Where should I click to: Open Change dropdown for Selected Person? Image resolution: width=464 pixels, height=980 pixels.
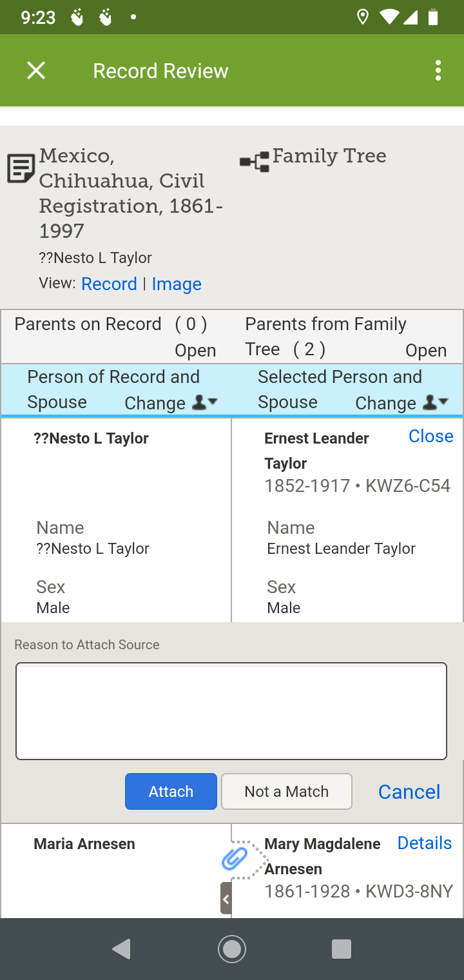401,403
